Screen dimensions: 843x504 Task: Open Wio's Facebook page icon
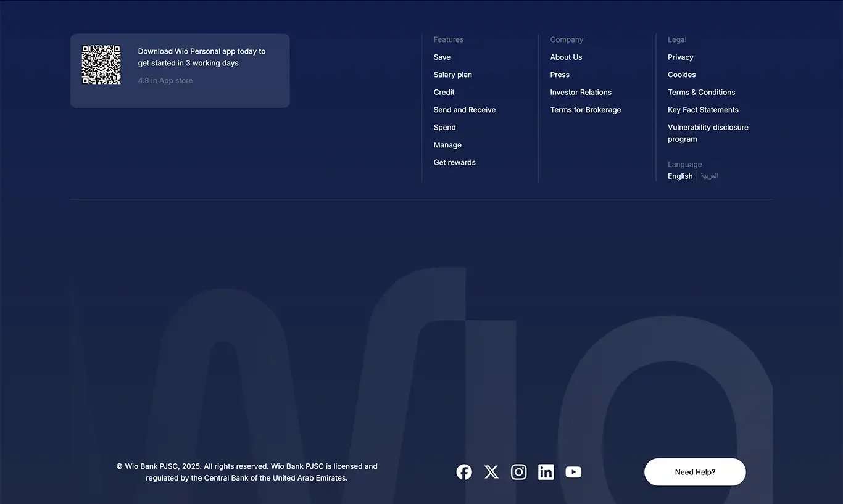[464, 472]
